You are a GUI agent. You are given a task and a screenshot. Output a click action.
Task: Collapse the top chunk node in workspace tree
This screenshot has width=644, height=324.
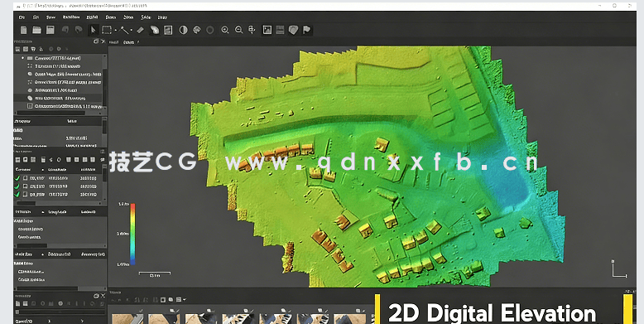[22, 58]
